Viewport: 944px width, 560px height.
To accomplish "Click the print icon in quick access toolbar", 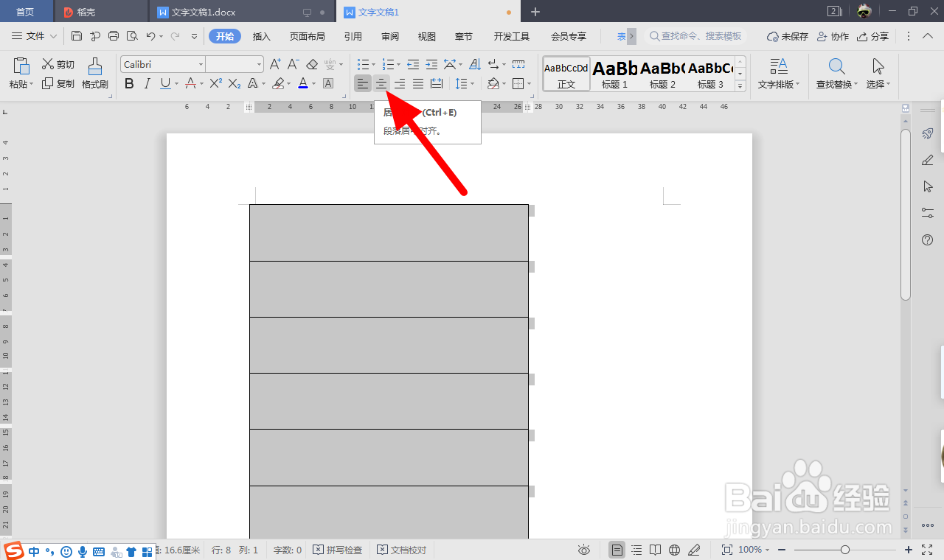I will click(114, 36).
